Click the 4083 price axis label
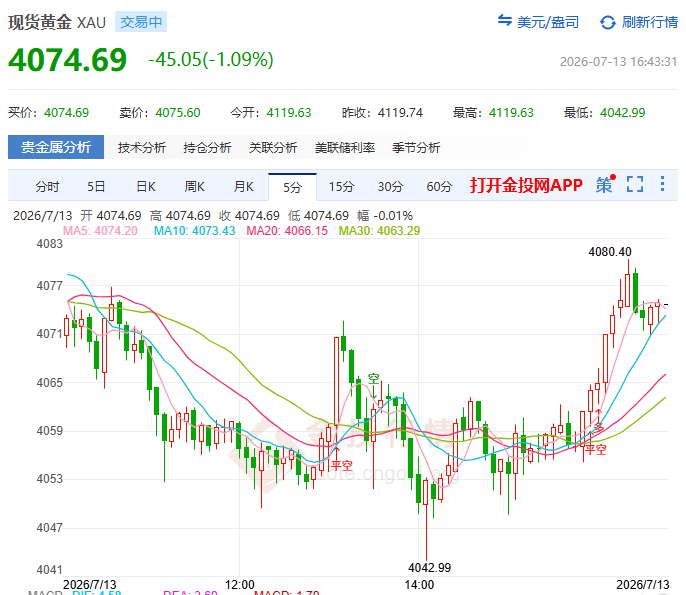The image size is (686, 595). [49, 244]
